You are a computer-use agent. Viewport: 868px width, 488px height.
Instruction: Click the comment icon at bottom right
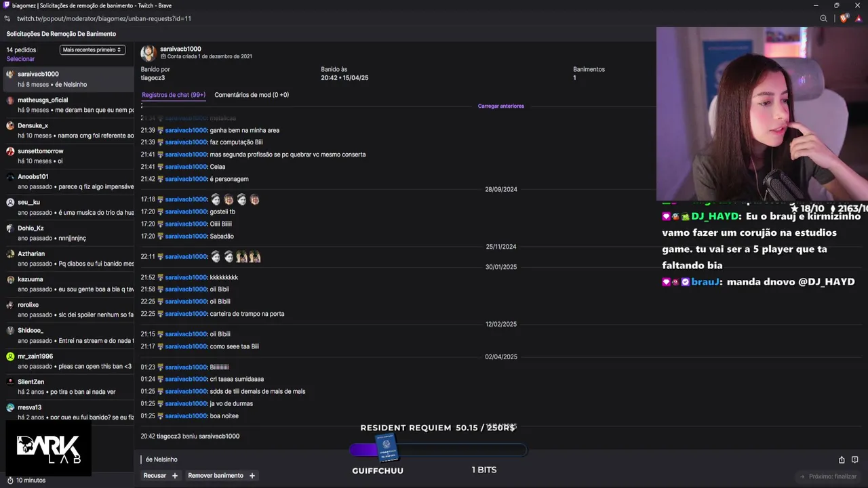855,460
